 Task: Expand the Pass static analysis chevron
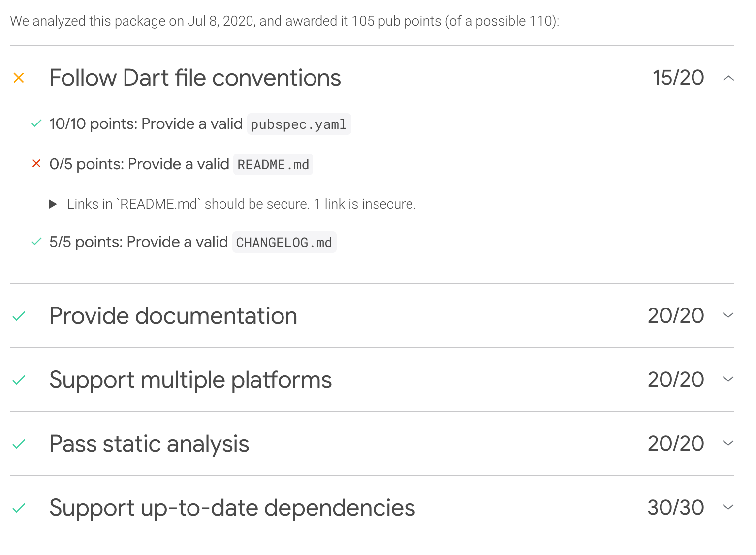pyautogui.click(x=728, y=443)
